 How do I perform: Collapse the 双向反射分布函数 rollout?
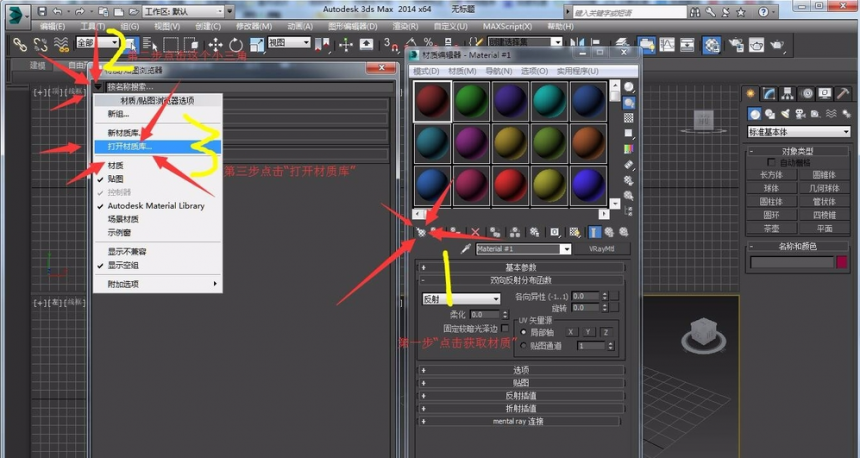[x=521, y=280]
